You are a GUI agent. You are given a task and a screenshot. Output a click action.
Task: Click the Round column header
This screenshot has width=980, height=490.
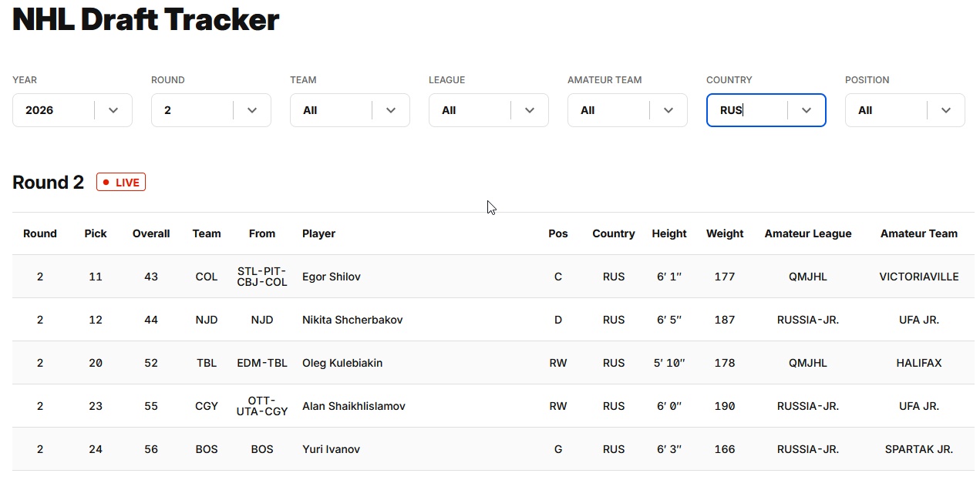coord(40,233)
